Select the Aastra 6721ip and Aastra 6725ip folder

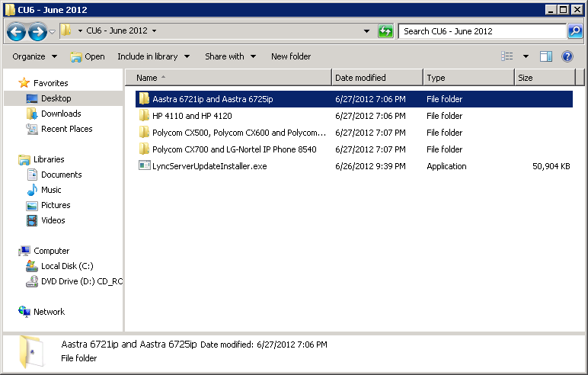pos(353,99)
